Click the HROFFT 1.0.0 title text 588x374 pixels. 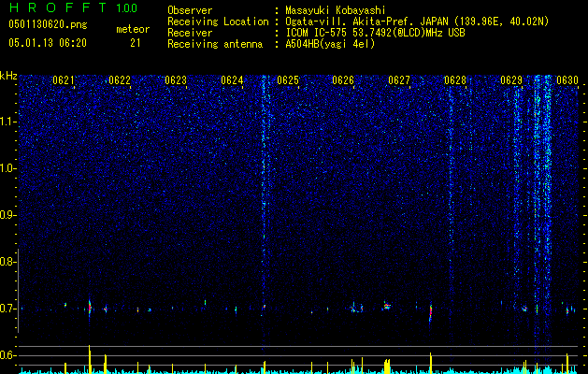73,7
